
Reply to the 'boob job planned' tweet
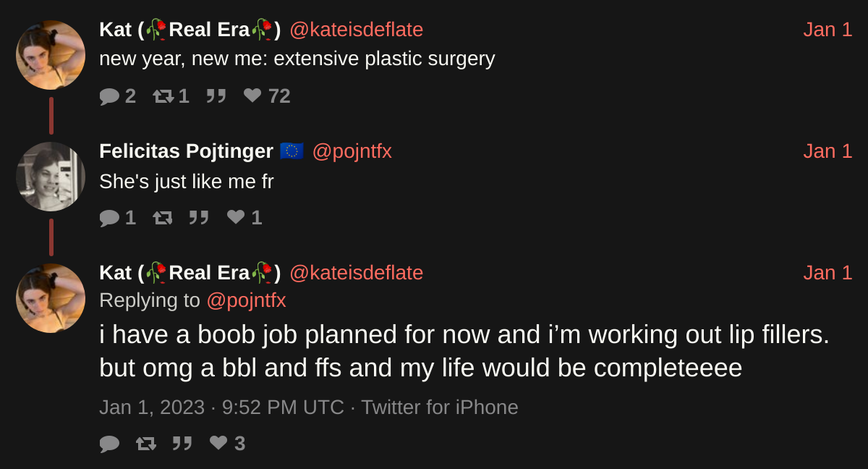[109, 444]
